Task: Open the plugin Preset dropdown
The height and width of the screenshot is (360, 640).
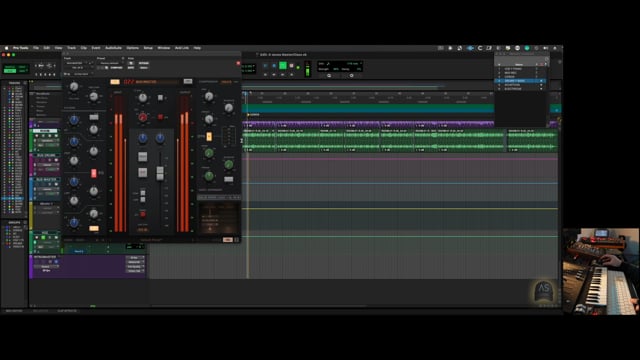Action: point(110,63)
